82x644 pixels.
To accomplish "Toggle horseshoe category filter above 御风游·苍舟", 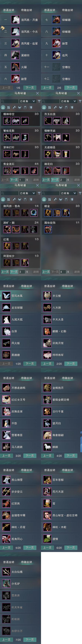I will point(25,200).
